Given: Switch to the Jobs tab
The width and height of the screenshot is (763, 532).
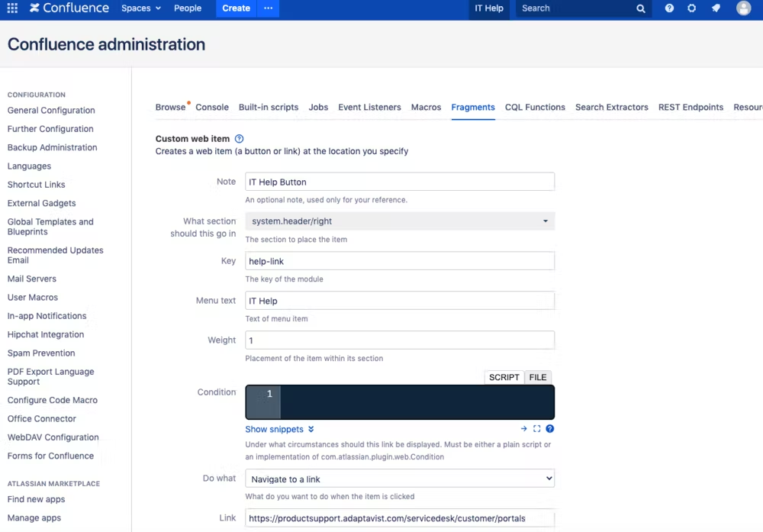Looking at the screenshot, I should pyautogui.click(x=318, y=107).
